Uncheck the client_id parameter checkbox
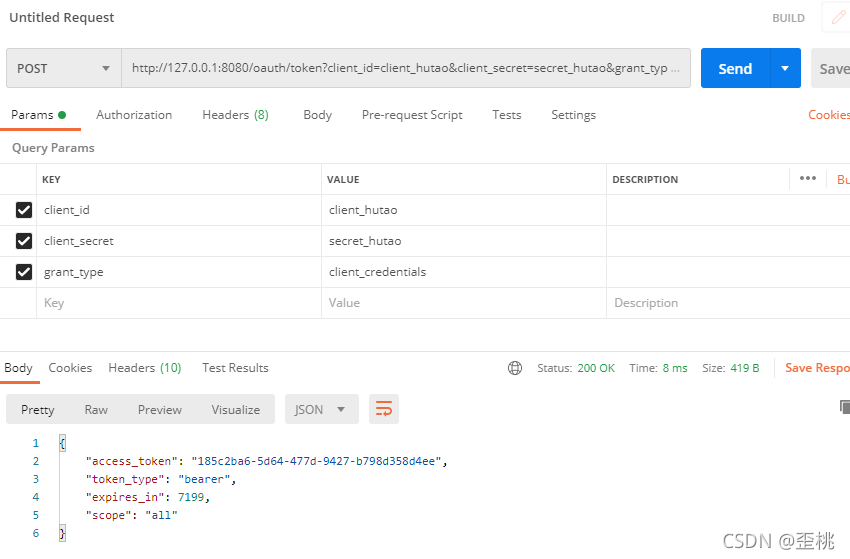Image resolution: width=850 pixels, height=559 pixels. (24, 210)
